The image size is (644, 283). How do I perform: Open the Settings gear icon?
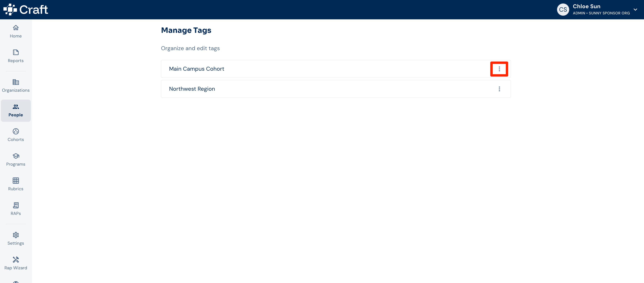pos(16,235)
